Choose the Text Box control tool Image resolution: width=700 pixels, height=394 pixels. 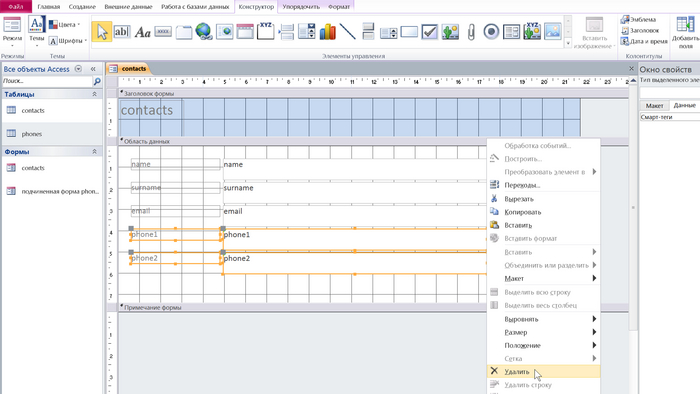(x=121, y=32)
